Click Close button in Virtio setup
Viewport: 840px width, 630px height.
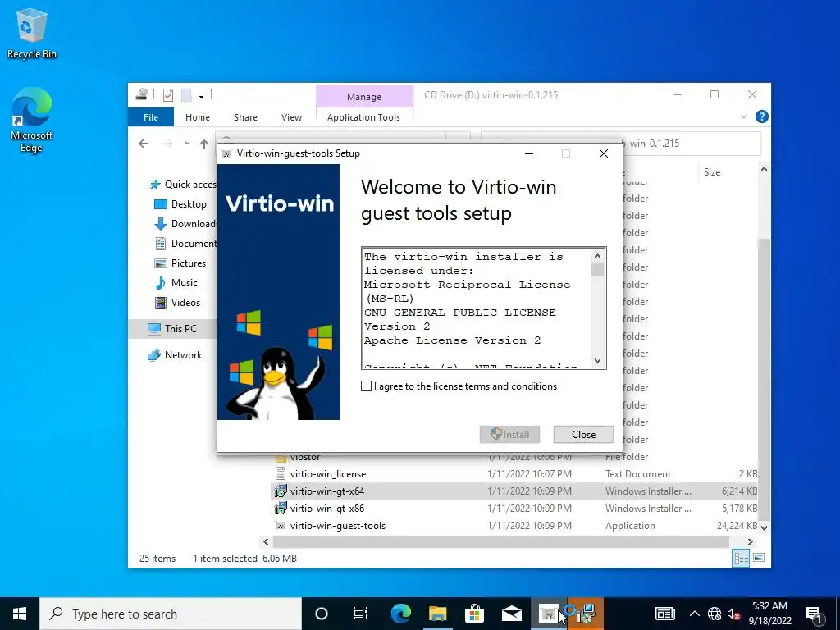pos(583,435)
